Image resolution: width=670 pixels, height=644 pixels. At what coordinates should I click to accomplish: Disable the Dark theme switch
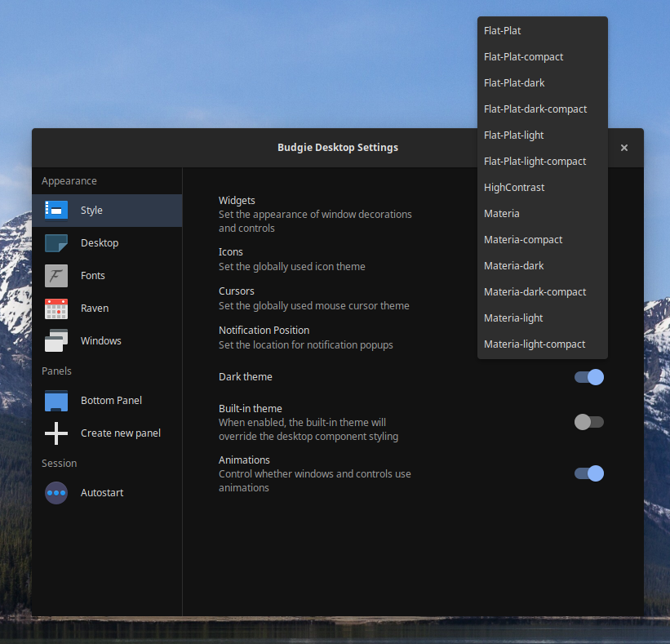coord(588,377)
